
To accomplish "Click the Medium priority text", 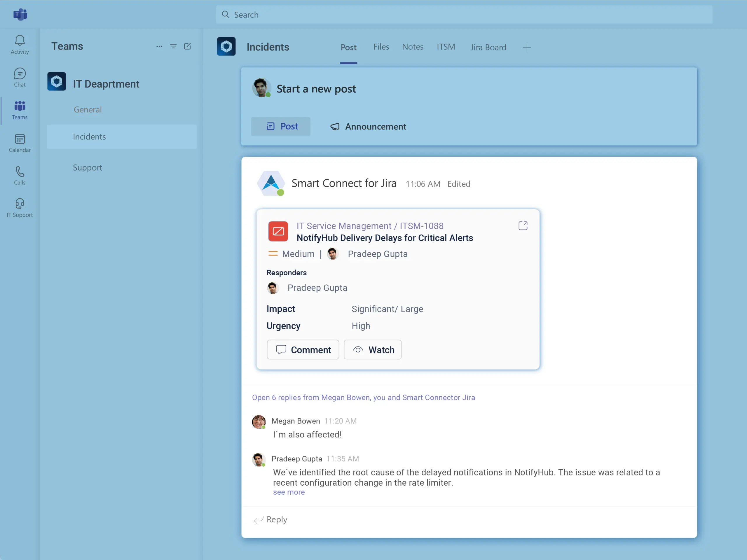I will [298, 254].
